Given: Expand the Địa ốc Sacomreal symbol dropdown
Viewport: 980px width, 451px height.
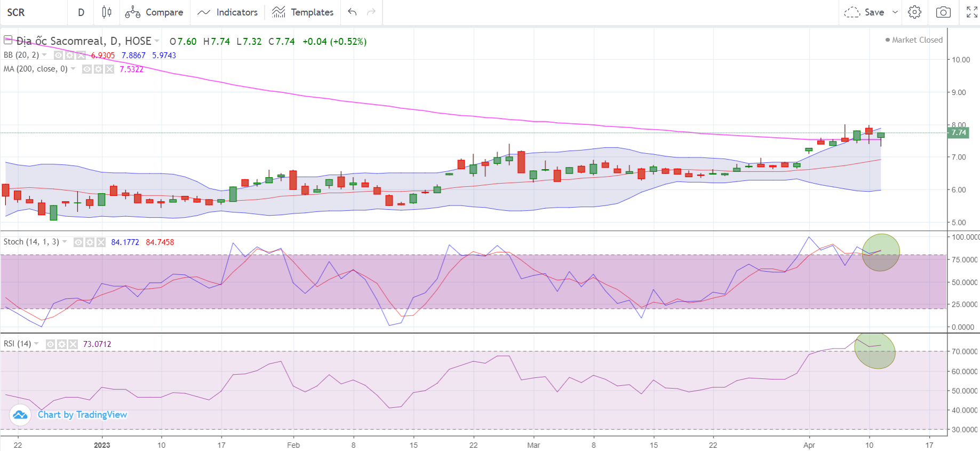Looking at the screenshot, I should tap(157, 41).
